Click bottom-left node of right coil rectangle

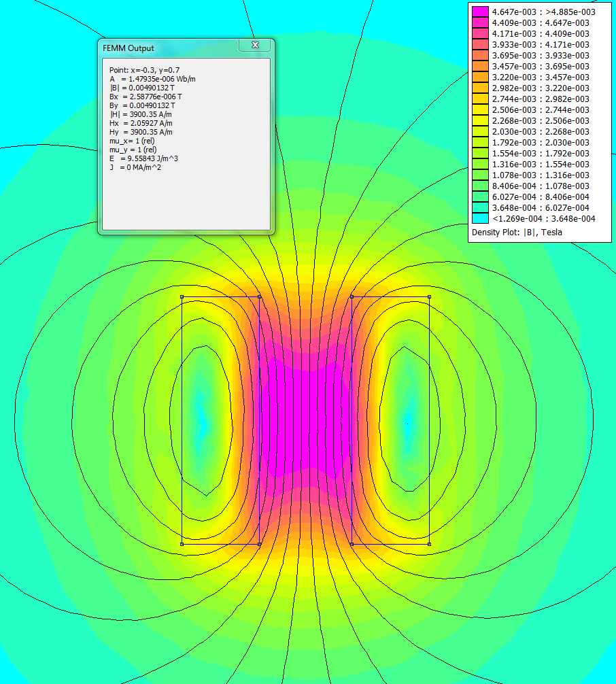pos(352,544)
